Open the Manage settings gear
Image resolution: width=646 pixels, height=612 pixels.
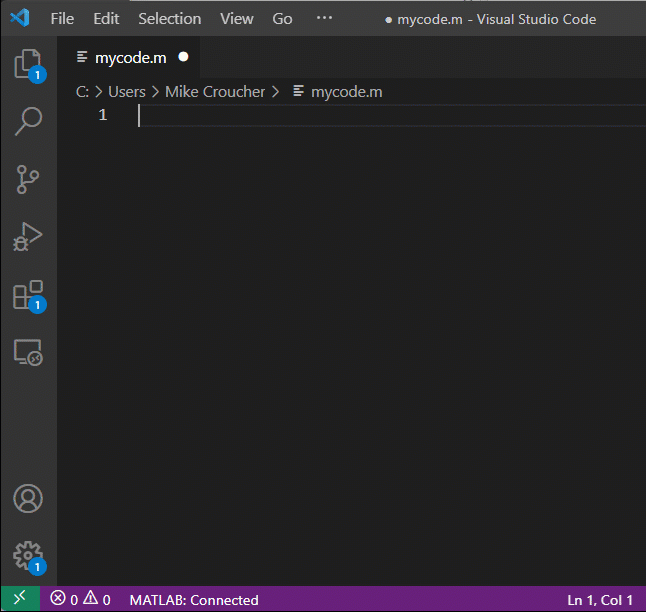(x=28, y=555)
